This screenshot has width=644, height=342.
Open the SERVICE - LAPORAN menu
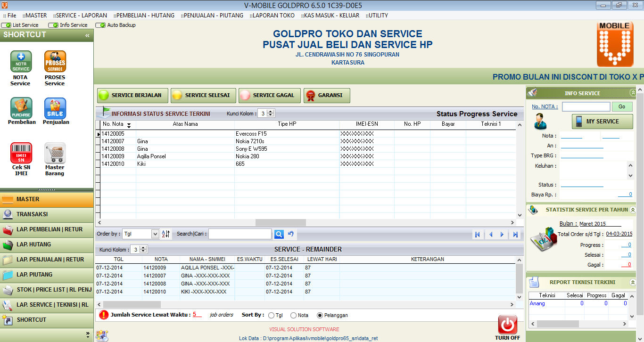point(80,15)
